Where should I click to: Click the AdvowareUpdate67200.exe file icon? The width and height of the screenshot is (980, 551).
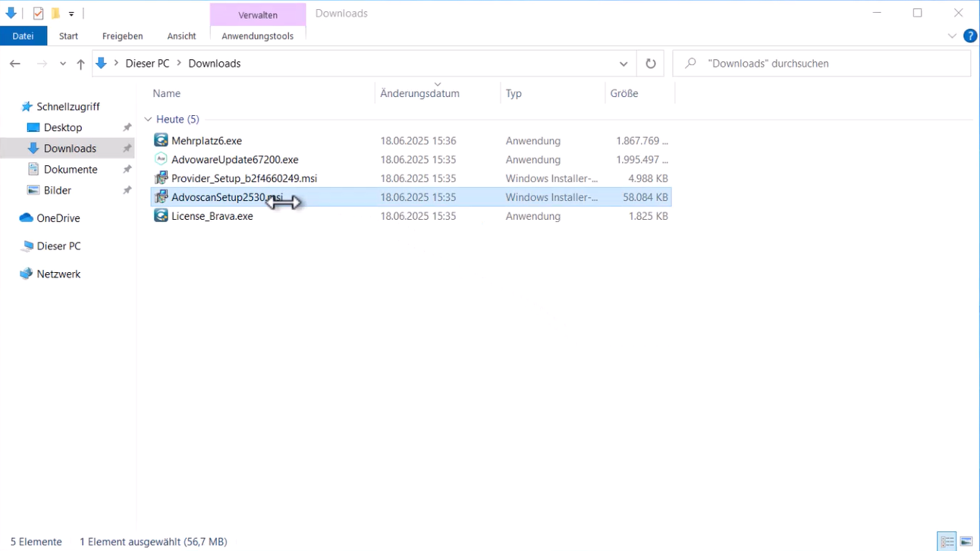click(161, 159)
